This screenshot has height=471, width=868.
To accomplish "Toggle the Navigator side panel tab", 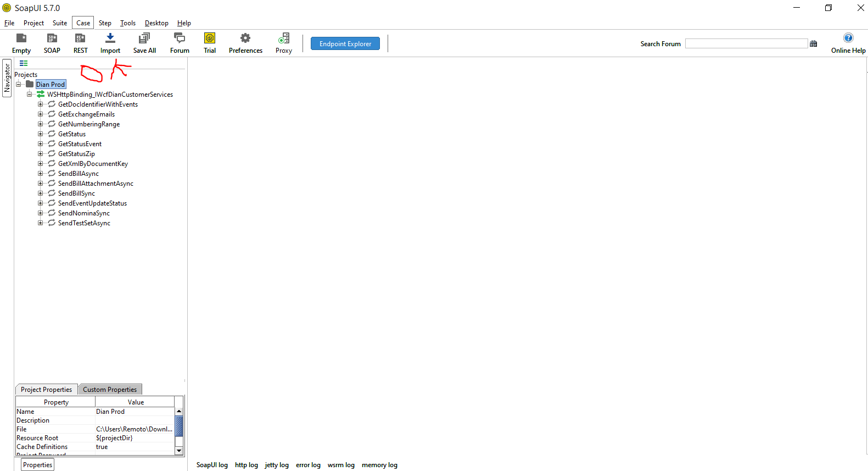I will (7, 78).
